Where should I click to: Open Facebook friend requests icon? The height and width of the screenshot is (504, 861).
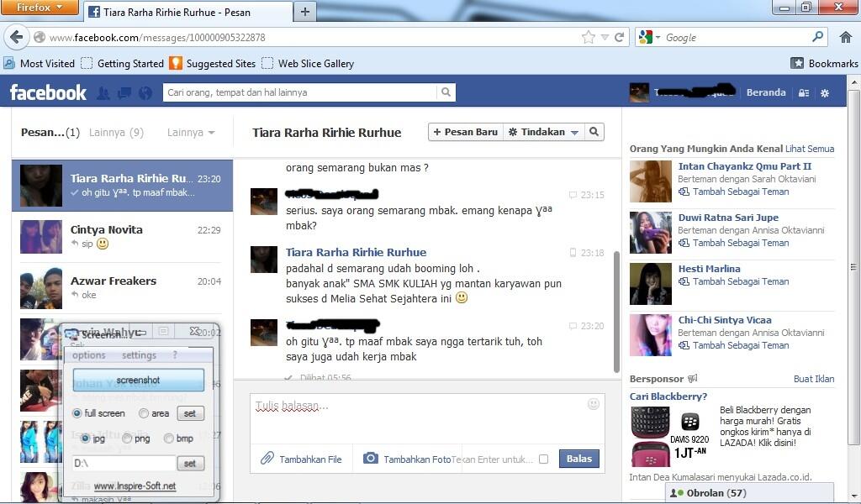click(x=103, y=93)
